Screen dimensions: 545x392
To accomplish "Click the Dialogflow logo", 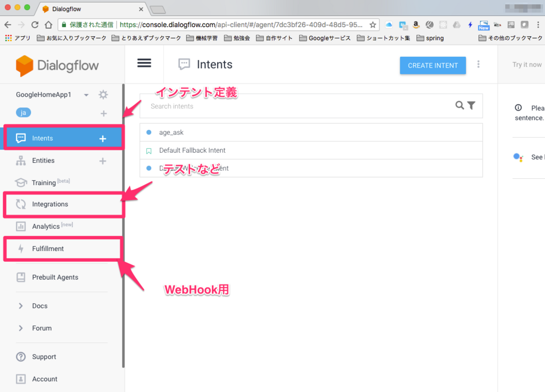I will pos(57,65).
